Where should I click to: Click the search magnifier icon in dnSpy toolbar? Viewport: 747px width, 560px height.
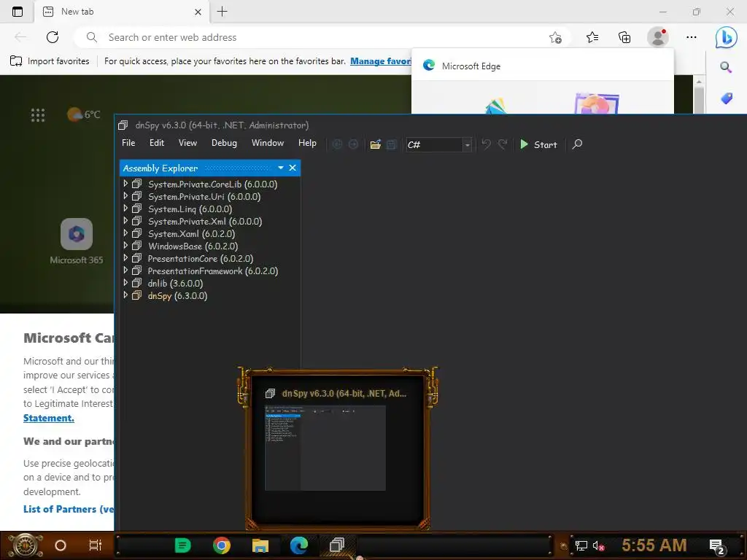pyautogui.click(x=577, y=144)
